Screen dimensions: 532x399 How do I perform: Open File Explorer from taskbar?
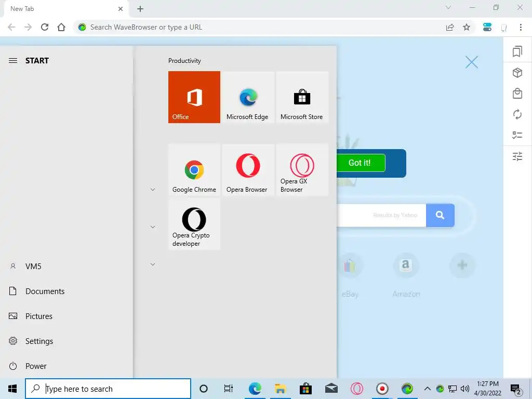coord(280,389)
